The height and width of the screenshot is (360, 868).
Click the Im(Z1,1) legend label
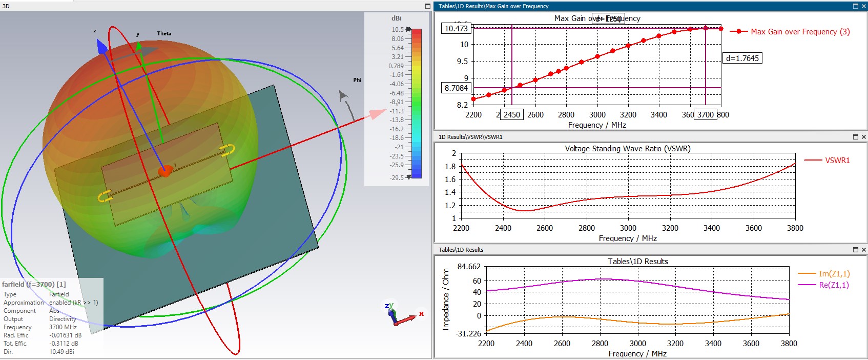834,274
